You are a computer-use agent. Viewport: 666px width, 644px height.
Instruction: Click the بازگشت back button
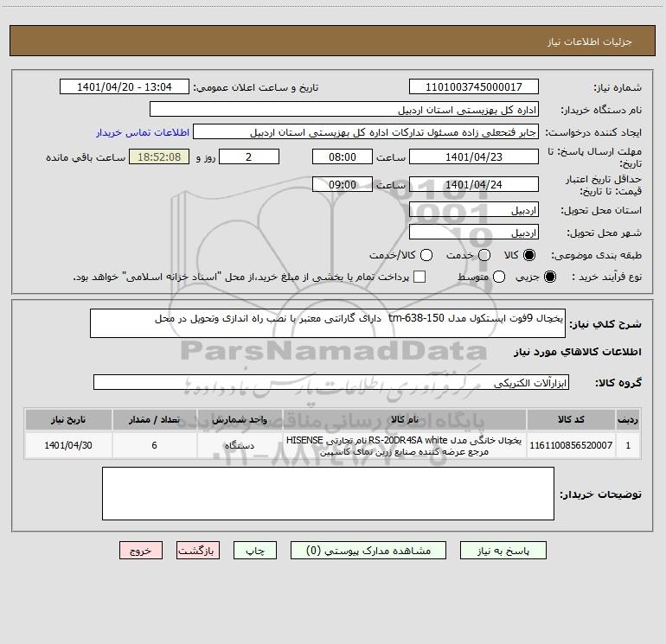[198, 551]
